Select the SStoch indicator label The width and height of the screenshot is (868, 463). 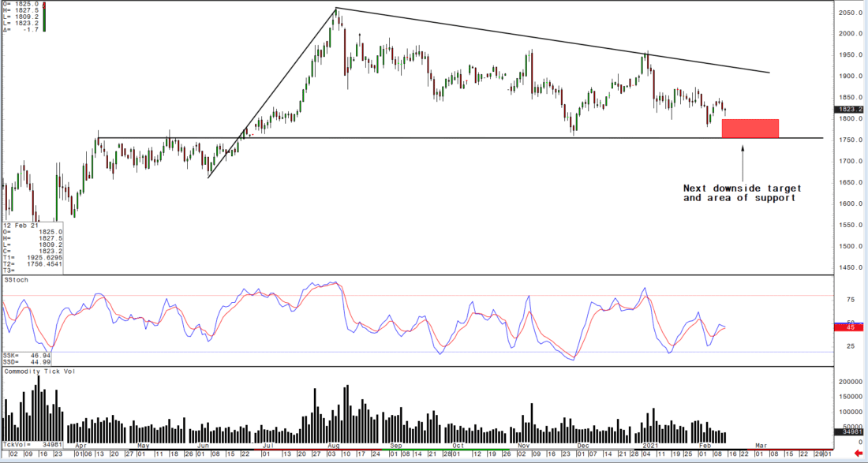16,280
